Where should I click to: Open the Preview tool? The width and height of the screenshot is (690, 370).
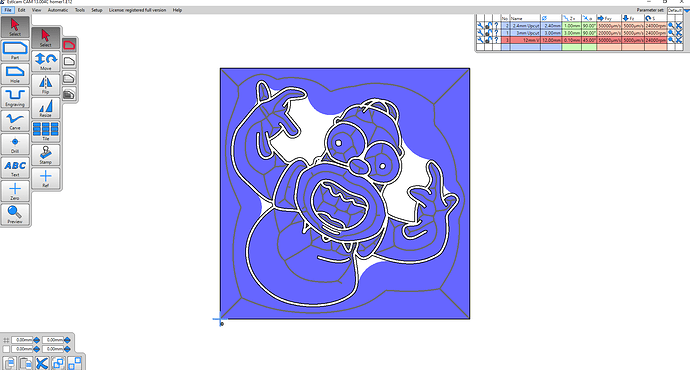[x=15, y=214]
